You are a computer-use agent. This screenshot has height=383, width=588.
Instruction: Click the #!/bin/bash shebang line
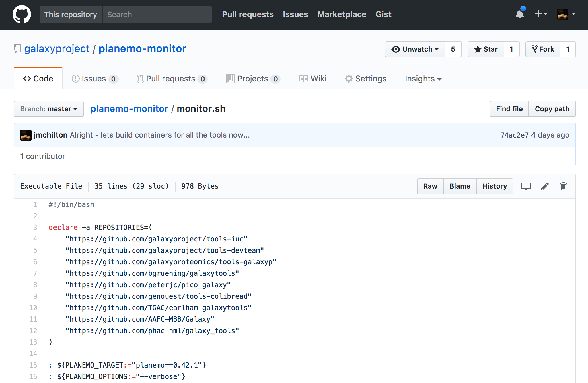pos(71,204)
